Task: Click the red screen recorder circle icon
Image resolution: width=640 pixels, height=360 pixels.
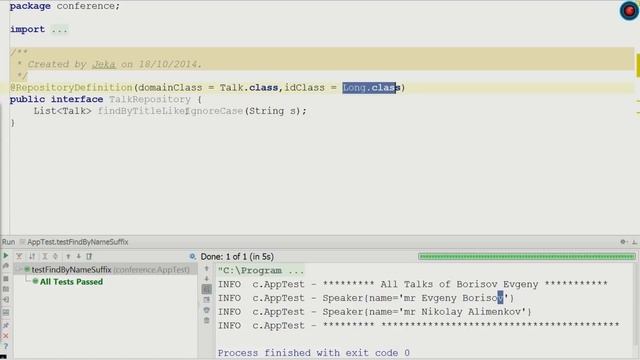Action: pos(629,11)
